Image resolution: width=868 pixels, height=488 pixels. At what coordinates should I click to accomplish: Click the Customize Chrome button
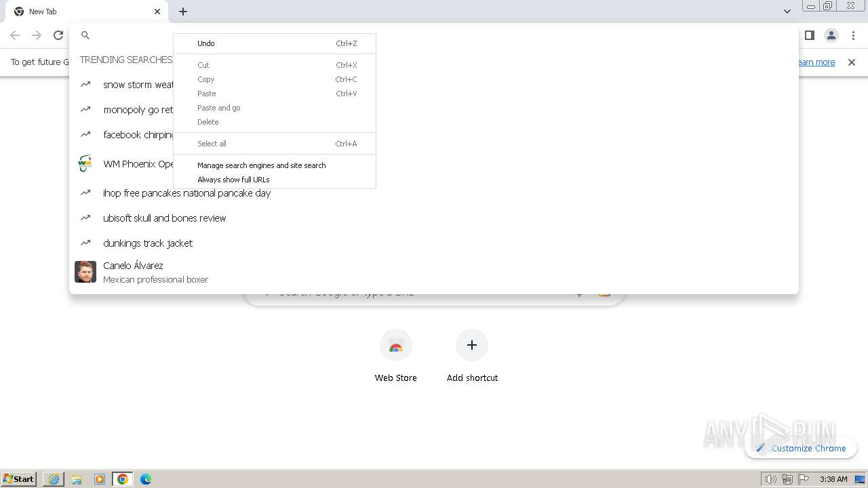(x=801, y=448)
